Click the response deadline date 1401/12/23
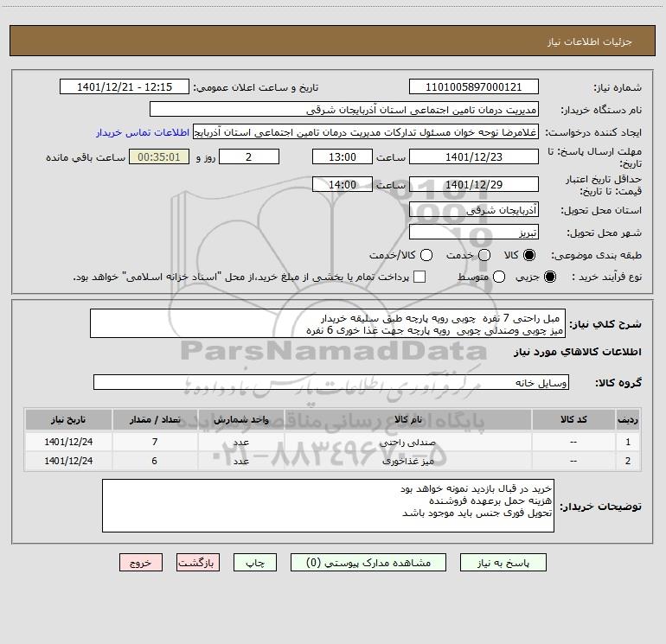 point(474,156)
